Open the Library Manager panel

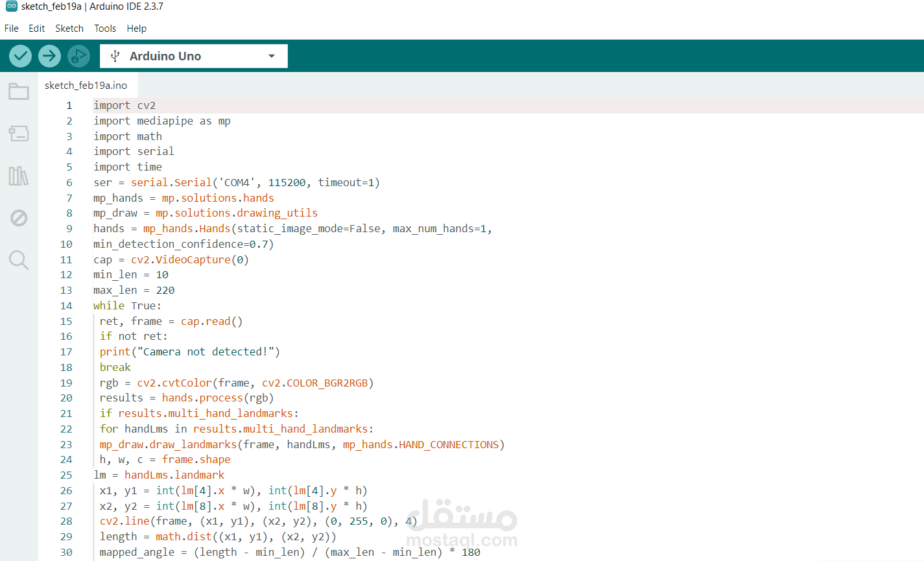click(19, 176)
